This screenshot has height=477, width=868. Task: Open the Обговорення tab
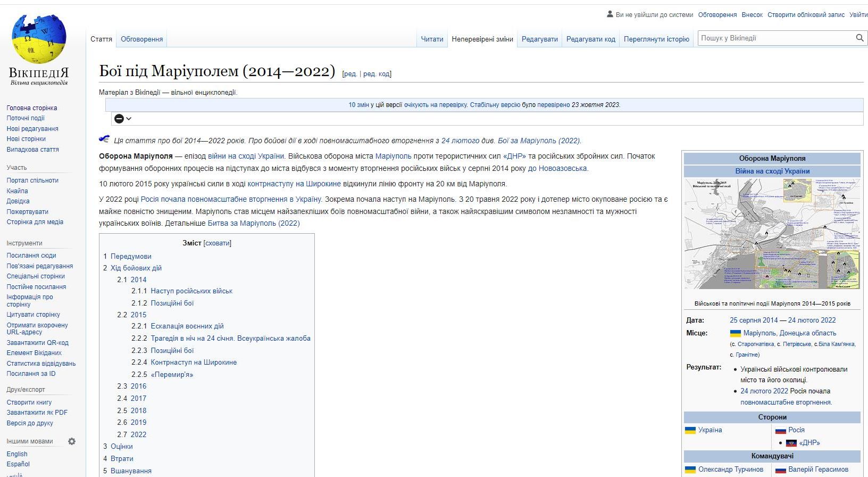(x=141, y=39)
